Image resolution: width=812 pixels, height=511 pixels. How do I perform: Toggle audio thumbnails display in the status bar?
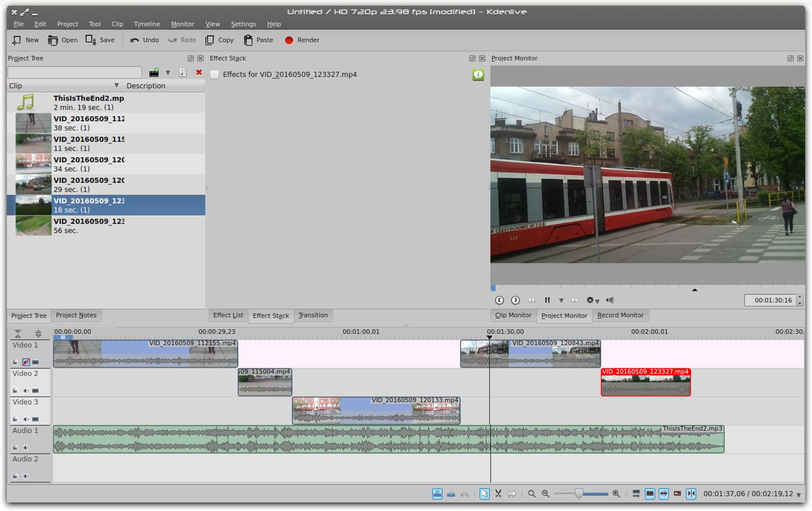664,494
